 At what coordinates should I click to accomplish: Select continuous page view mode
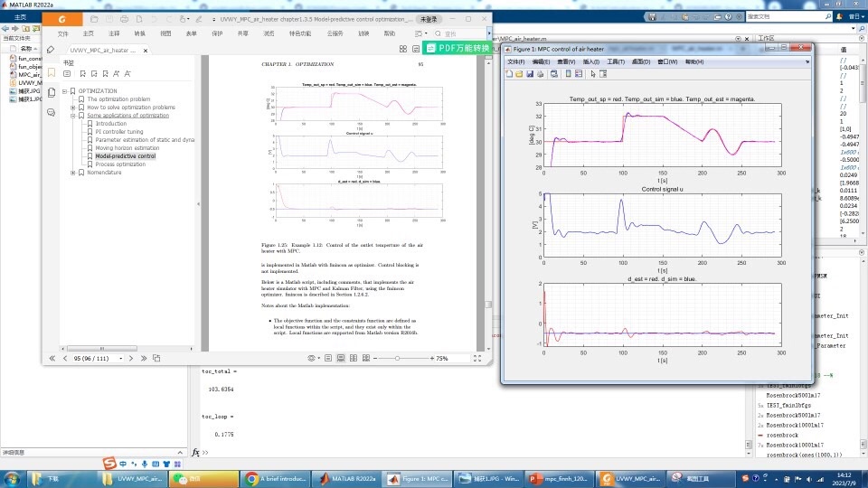pyautogui.click(x=341, y=359)
